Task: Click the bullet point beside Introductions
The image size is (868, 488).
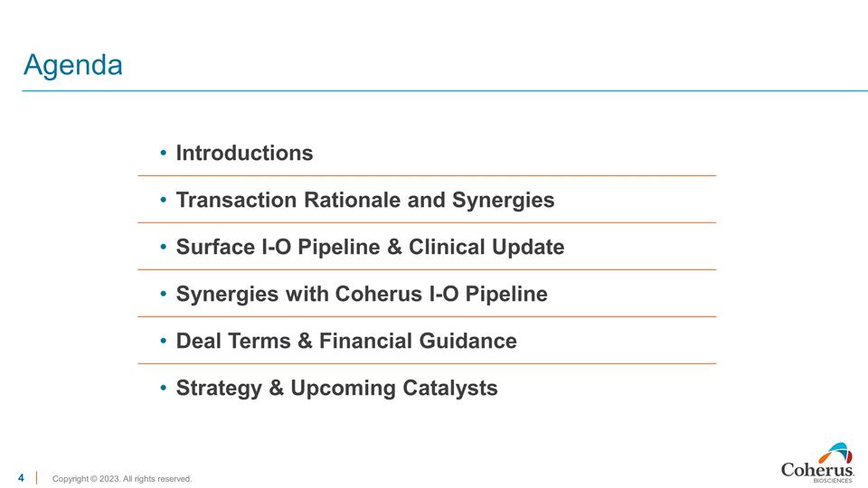Action: [163, 154]
